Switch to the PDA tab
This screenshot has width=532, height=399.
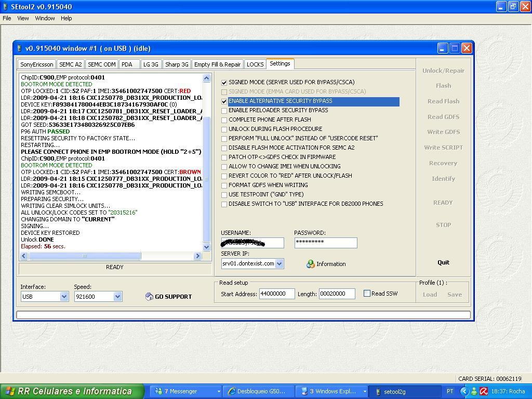click(x=129, y=64)
